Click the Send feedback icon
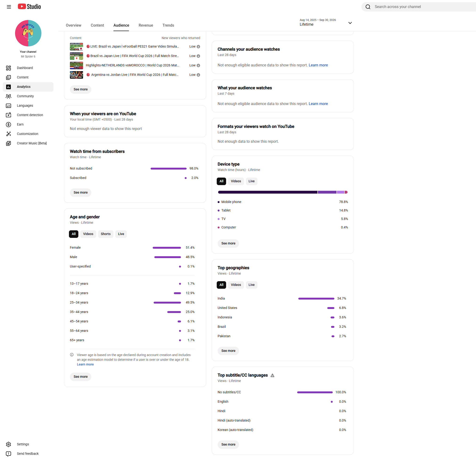Screen dimensions: 476x459 point(8,454)
